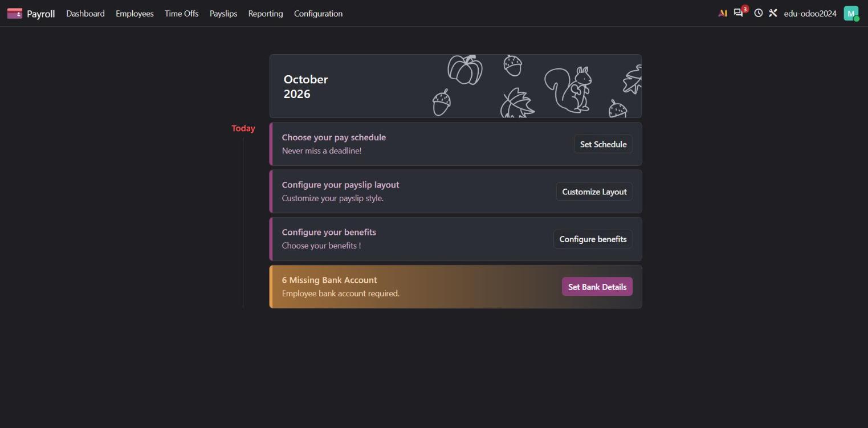Image resolution: width=868 pixels, height=428 pixels.
Task: Expand the Configuration menu
Action: click(x=319, y=13)
